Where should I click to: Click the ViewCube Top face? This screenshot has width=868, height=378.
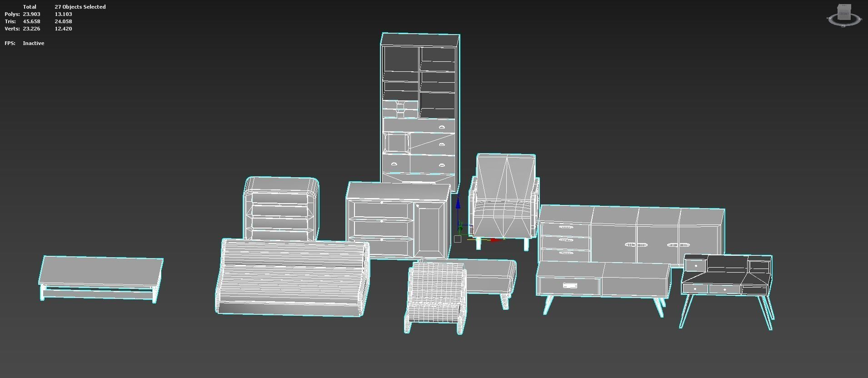tap(844, 5)
